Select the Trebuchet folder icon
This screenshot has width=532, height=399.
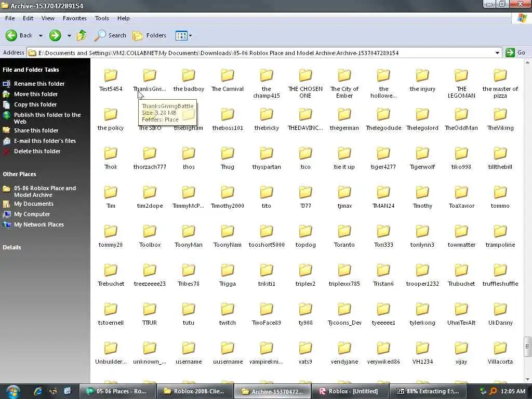111,270
